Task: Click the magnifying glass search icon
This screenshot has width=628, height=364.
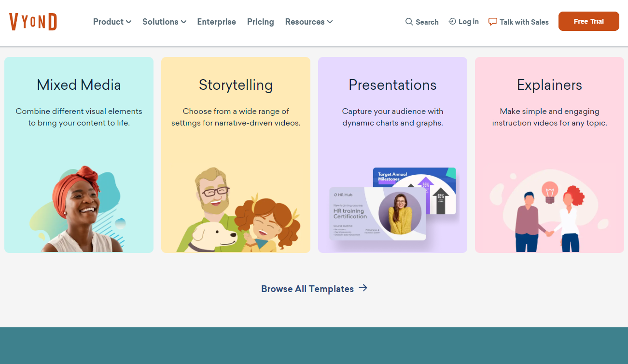Action: pyautogui.click(x=409, y=22)
